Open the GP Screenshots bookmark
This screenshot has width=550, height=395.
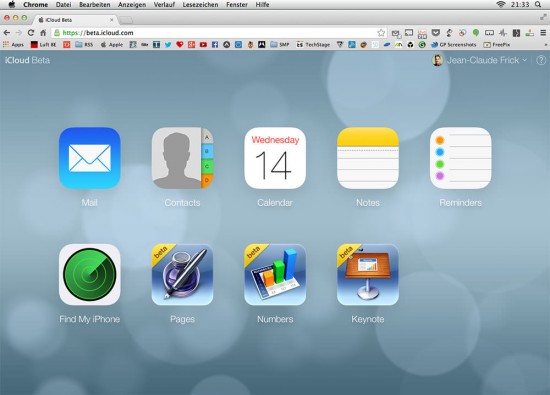point(454,45)
